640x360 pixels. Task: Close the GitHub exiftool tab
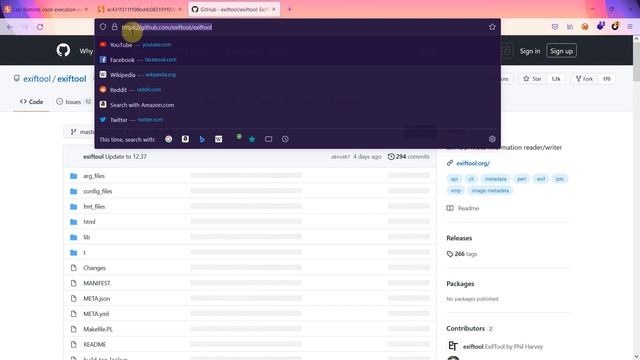coord(274,9)
